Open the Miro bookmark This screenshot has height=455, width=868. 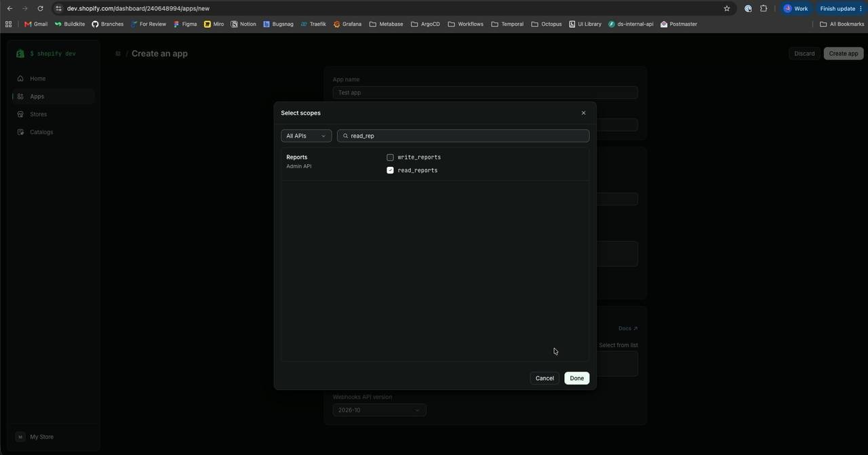point(214,24)
